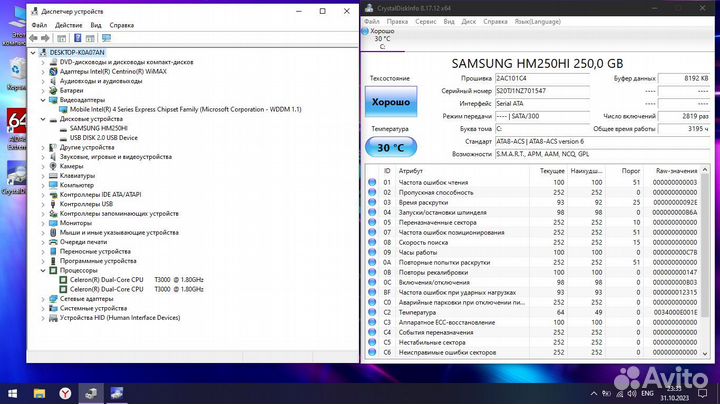The image size is (720, 404).
Task: Open the Диск menu in CrystalDiskInfo
Action: (468, 22)
